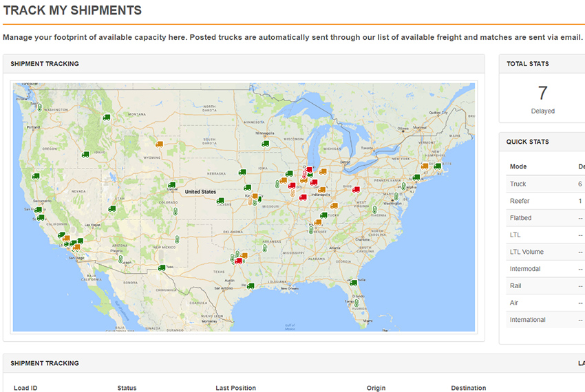
Task: Open green thermometer marker near Philadelphia
Action: [x=403, y=186]
